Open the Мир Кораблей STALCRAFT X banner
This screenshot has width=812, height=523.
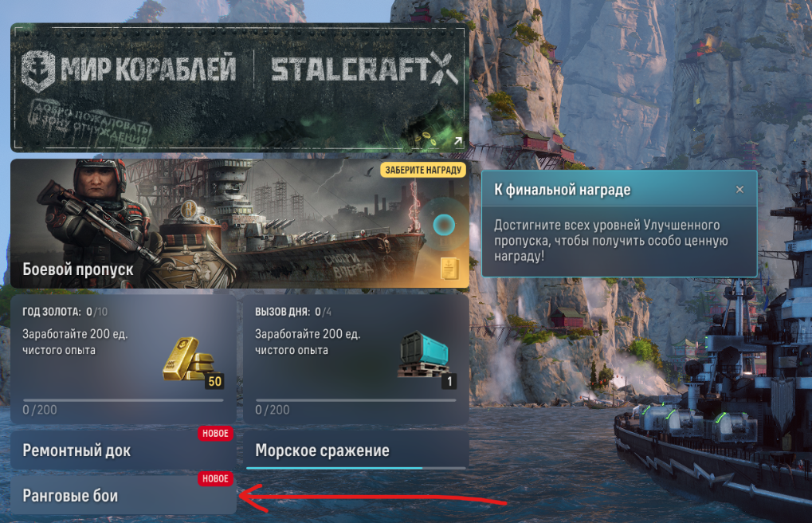tap(240, 88)
